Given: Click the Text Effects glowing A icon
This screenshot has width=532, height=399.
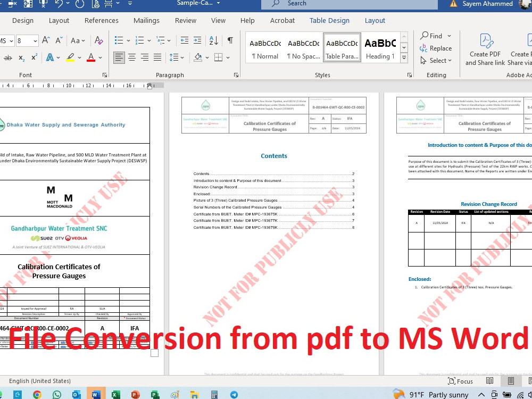Looking at the screenshot, I should [50, 57].
